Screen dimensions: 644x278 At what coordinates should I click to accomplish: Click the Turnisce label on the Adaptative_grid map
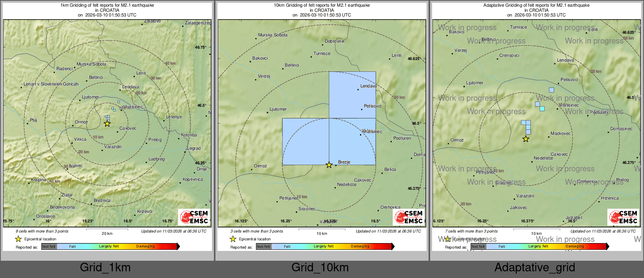(x=518, y=27)
